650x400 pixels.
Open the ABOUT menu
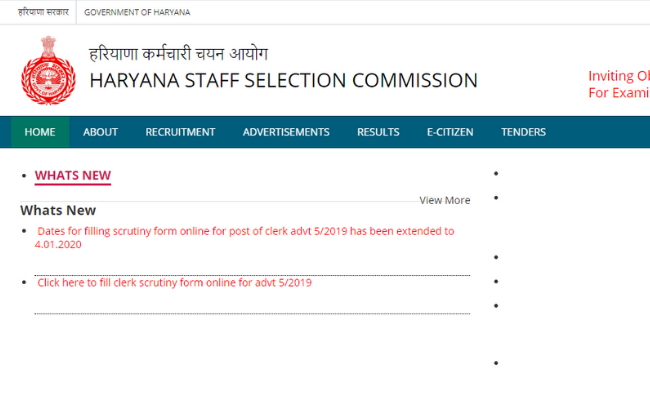coord(100,132)
